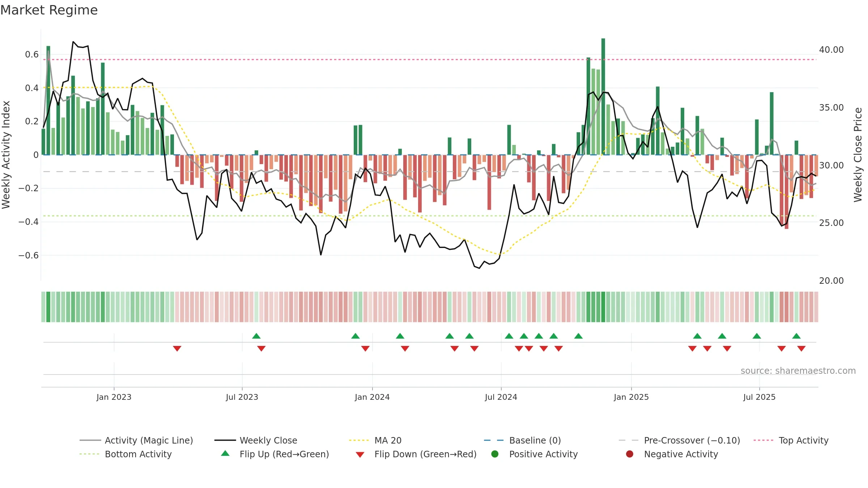Click the Weekly Activity Index axis title
Image resolution: width=868 pixels, height=488 pixels.
click(6, 155)
